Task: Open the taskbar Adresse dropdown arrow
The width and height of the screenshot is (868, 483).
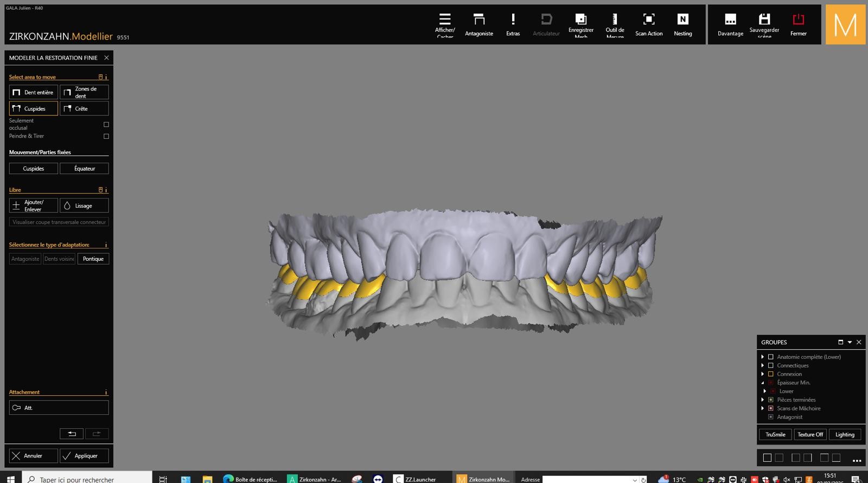Action: click(635, 480)
